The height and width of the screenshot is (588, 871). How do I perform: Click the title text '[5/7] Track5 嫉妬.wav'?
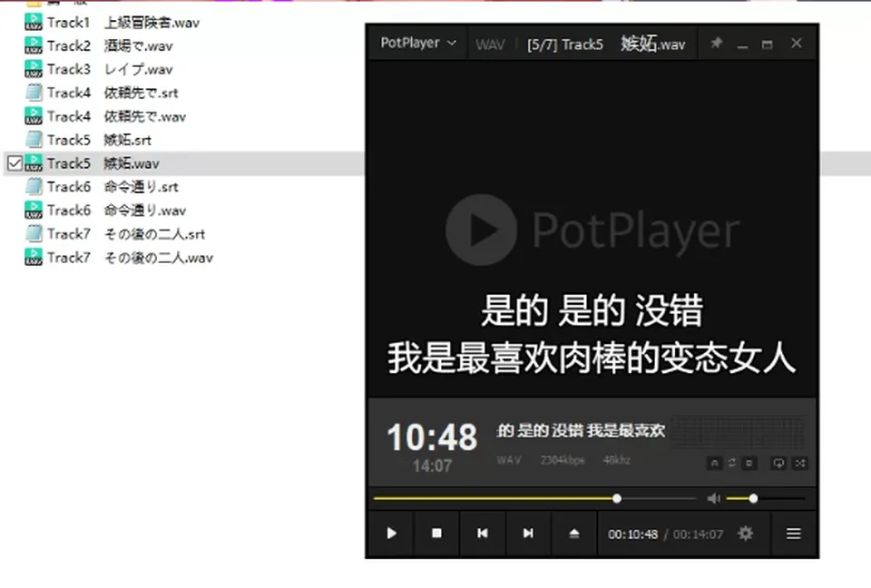click(x=606, y=44)
